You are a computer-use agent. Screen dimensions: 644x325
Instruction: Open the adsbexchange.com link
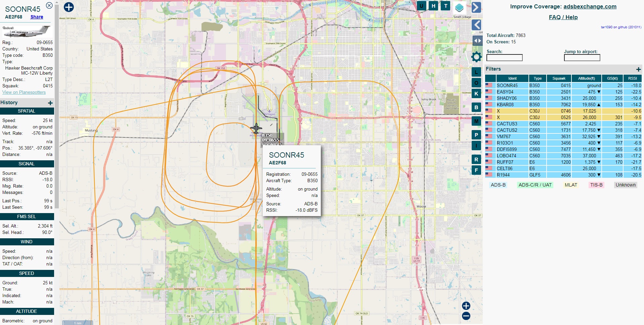590,6
